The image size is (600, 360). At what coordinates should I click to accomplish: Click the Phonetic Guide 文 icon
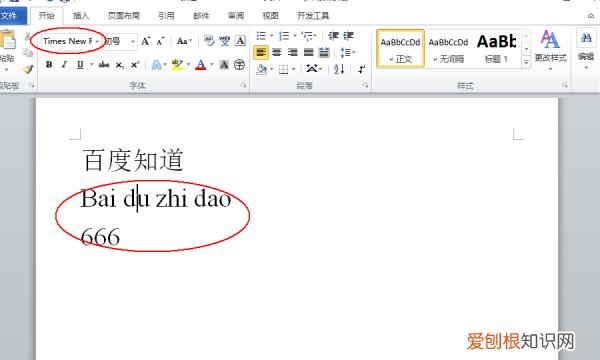tap(225, 41)
